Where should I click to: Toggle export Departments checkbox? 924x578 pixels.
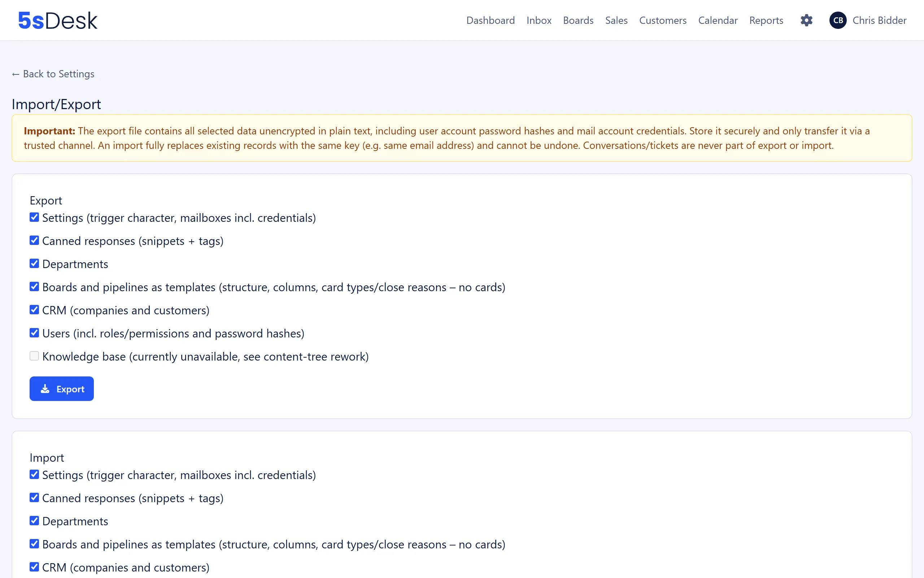click(34, 263)
